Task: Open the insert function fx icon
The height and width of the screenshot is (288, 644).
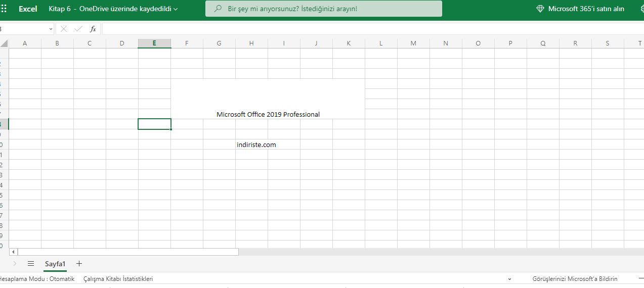Action: [93, 29]
